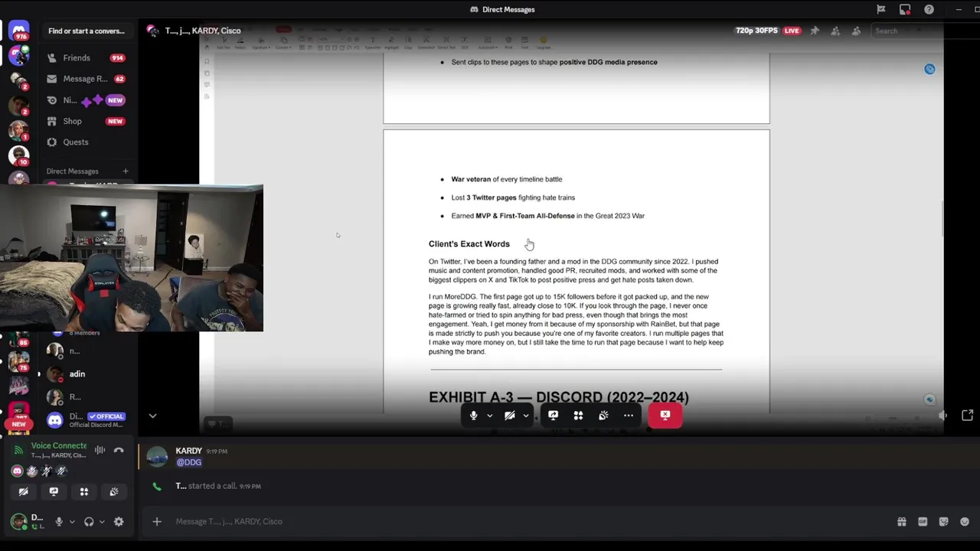Click the @DDG mention in chat
Viewport: 980px width, 551px height.
pos(189,462)
